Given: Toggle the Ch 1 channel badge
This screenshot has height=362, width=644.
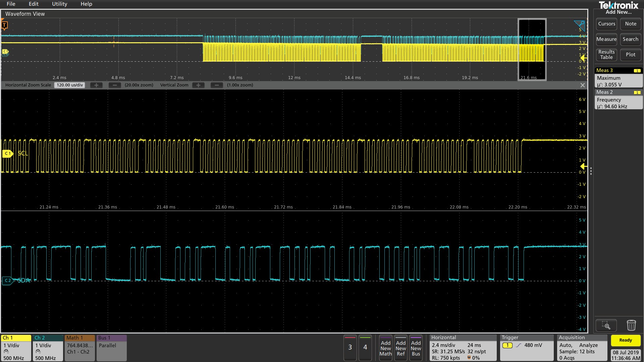Looking at the screenshot, I should pos(16,348).
